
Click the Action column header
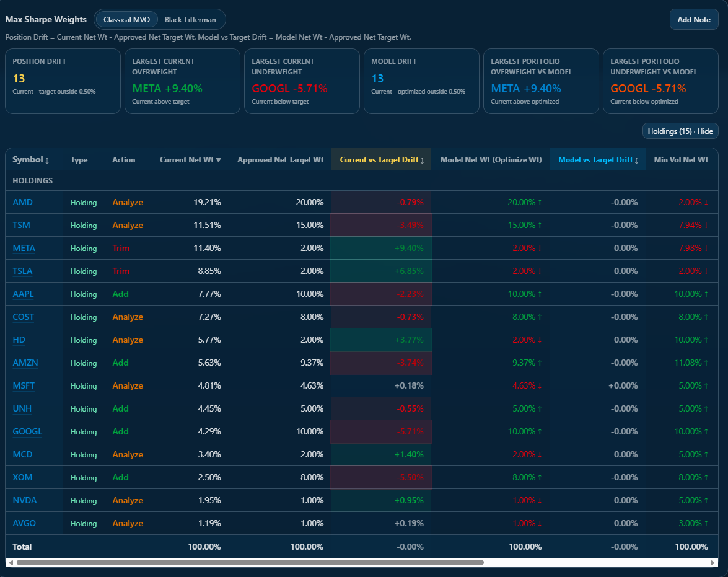(123, 159)
